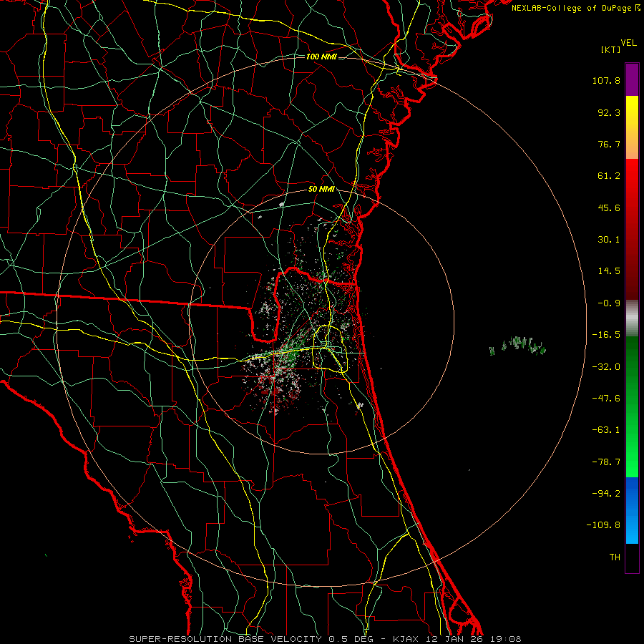Click the 107.8 value on velocity scale

[x=606, y=80]
